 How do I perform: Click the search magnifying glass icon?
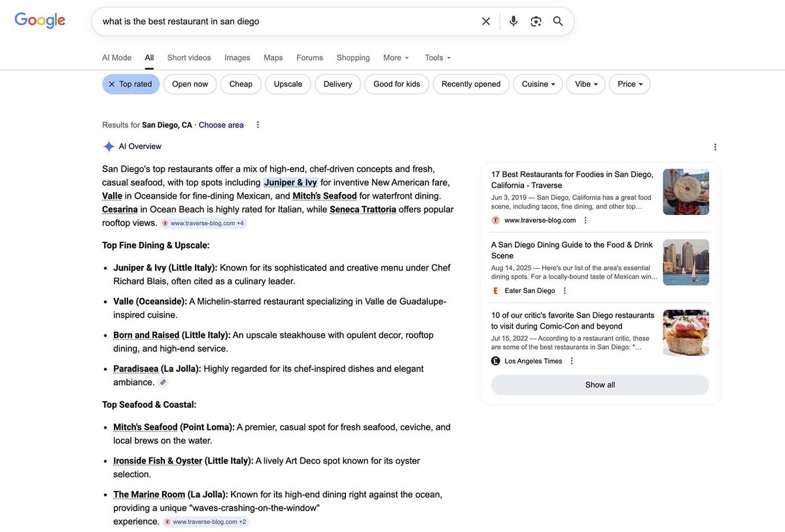pyautogui.click(x=557, y=21)
